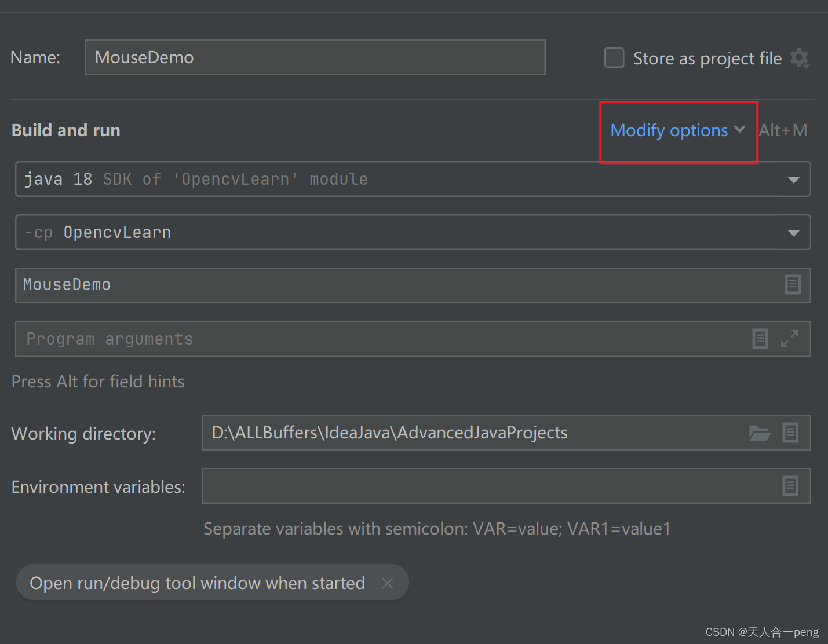Remove the Open run/debug tool window tag
The height and width of the screenshot is (644, 828).
[x=388, y=583]
